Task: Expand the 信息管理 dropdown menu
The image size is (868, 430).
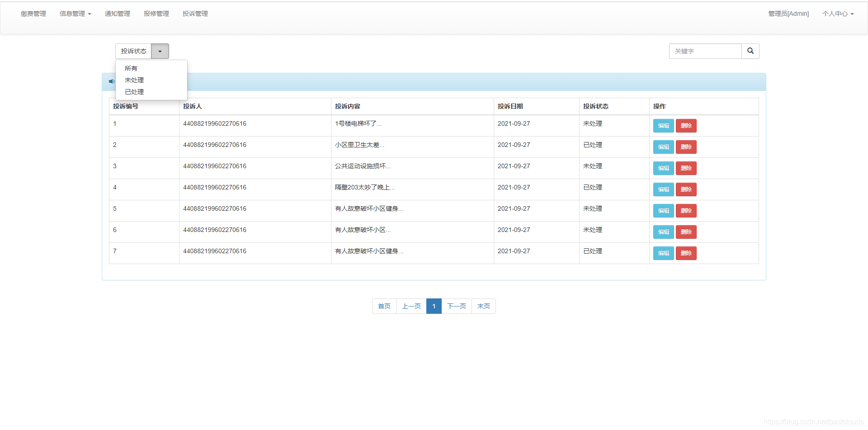Action: pyautogui.click(x=75, y=14)
